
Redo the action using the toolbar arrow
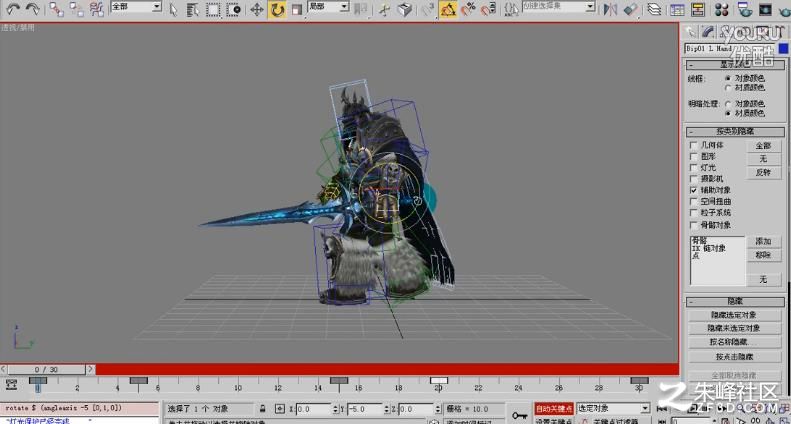(33, 9)
